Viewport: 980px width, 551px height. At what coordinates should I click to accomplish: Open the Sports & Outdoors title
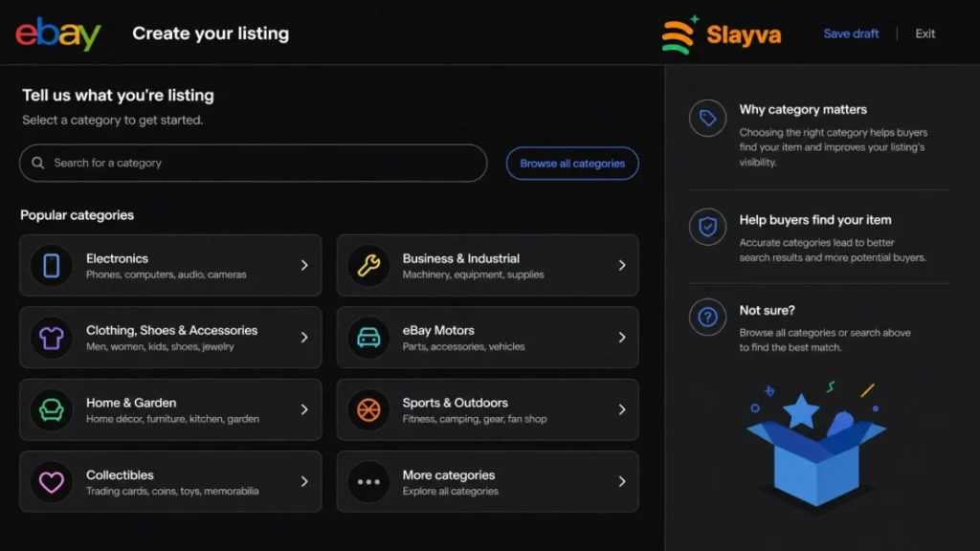tap(455, 403)
